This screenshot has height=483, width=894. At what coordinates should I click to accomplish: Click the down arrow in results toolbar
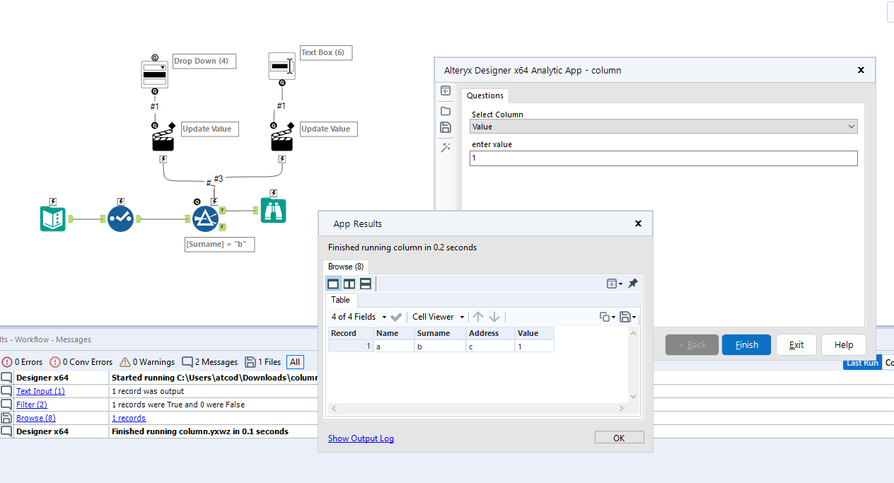494,316
